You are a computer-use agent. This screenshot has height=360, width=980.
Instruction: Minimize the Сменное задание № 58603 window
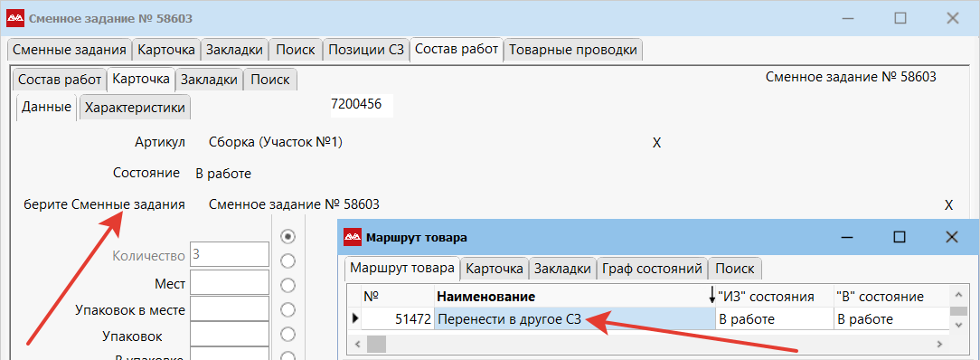pos(847,18)
